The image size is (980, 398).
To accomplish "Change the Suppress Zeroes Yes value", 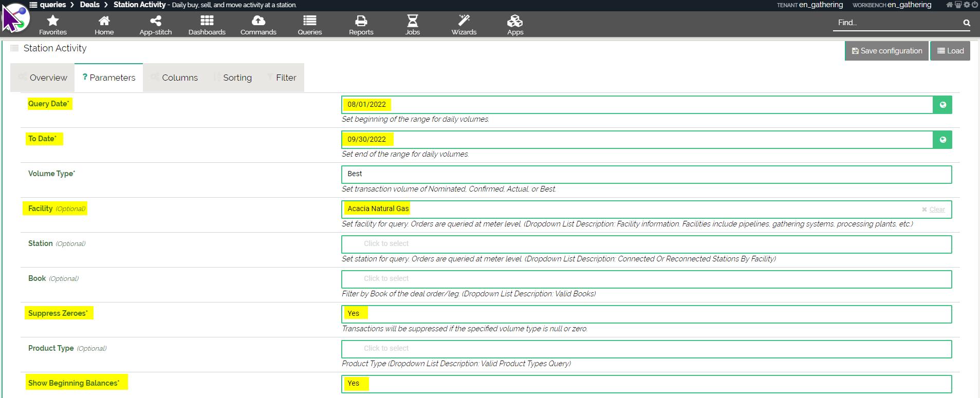I will pos(646,314).
